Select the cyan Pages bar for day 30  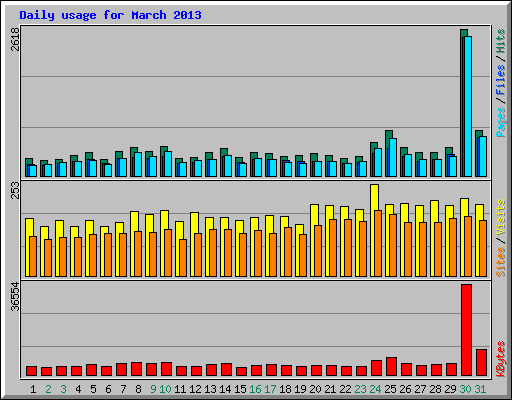coord(468,106)
